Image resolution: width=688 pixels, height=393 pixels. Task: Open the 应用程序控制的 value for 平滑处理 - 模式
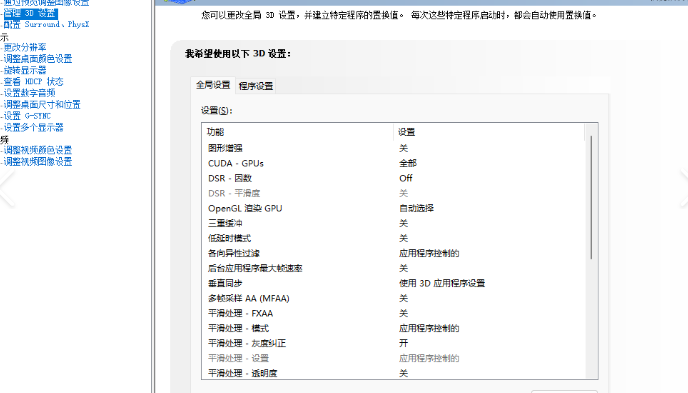point(429,328)
